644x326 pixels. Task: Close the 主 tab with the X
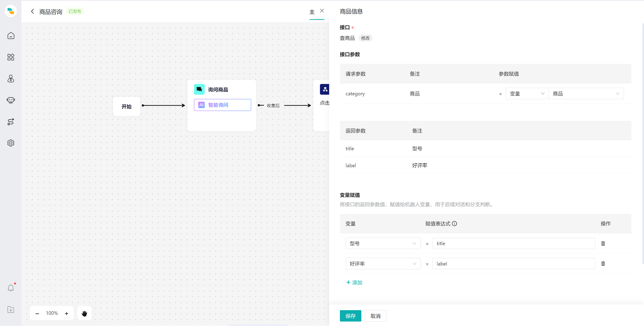click(322, 10)
